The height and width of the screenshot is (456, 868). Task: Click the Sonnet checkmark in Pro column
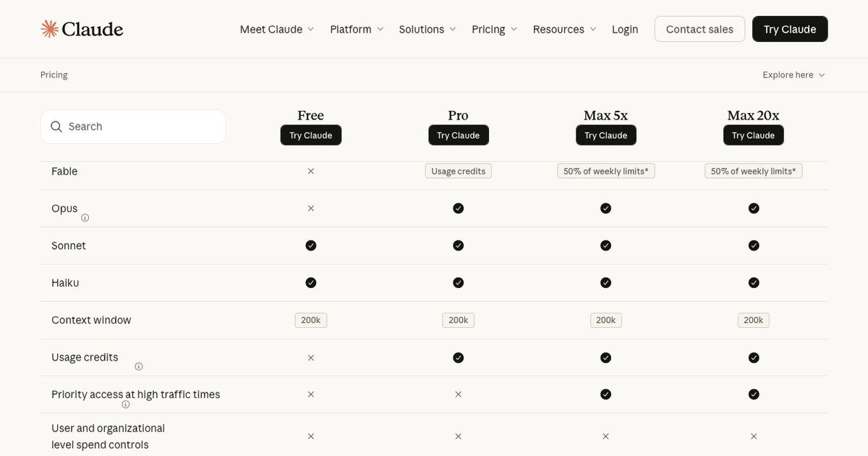458,245
